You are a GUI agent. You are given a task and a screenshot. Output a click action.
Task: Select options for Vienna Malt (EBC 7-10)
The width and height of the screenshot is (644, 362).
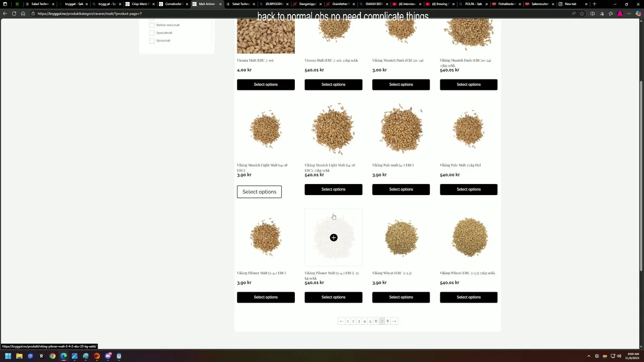click(x=266, y=84)
